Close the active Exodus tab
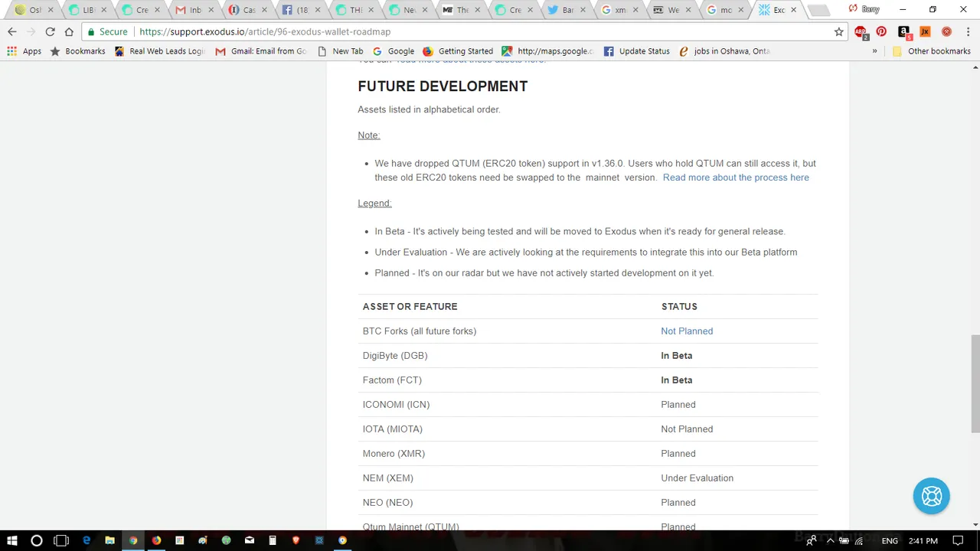980x551 pixels. click(793, 10)
